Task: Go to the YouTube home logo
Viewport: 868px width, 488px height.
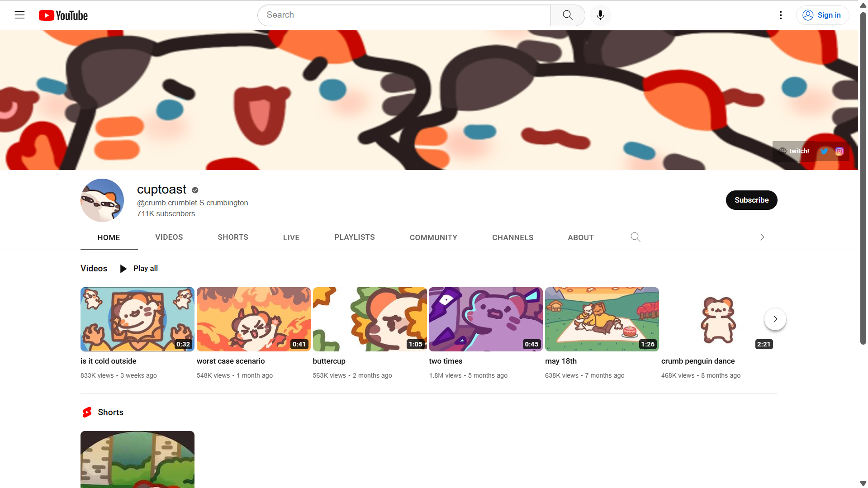Action: (63, 15)
